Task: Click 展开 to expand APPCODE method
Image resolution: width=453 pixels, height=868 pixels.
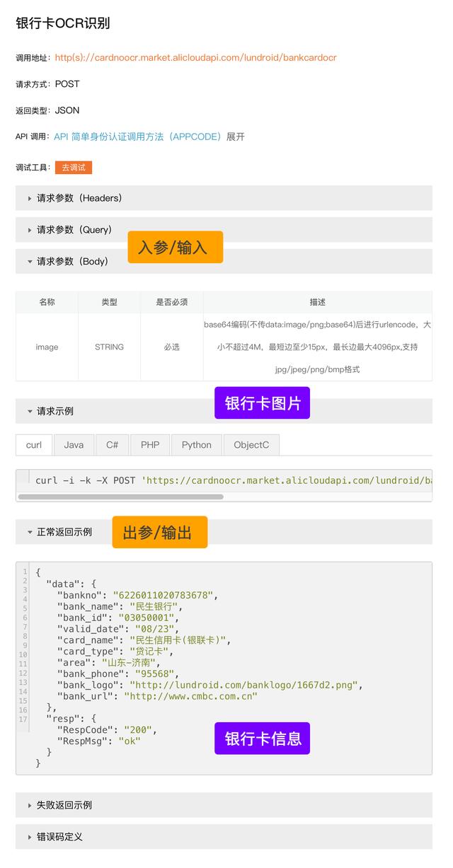Action: coord(236,137)
